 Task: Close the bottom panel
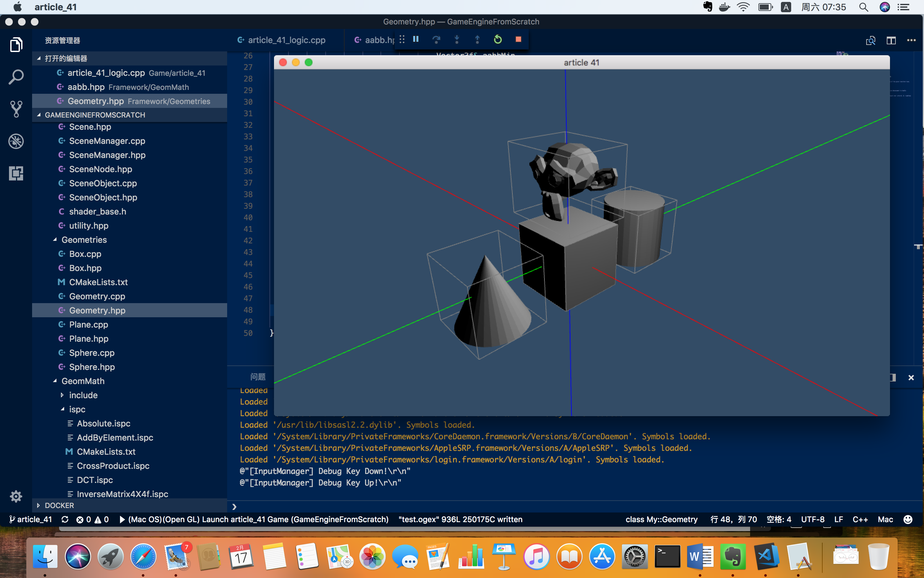911,378
